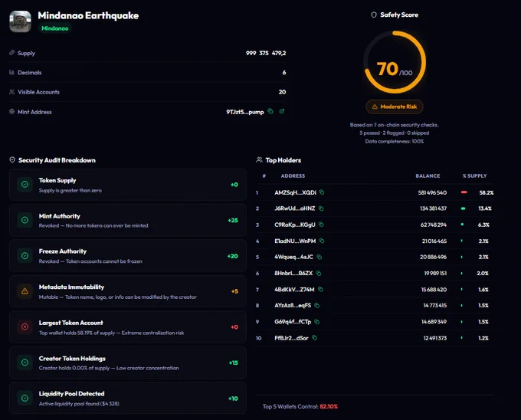Select holder address C9RaKp...KGgU
Viewport: 521px width, 420px height.
pyautogui.click(x=295, y=225)
